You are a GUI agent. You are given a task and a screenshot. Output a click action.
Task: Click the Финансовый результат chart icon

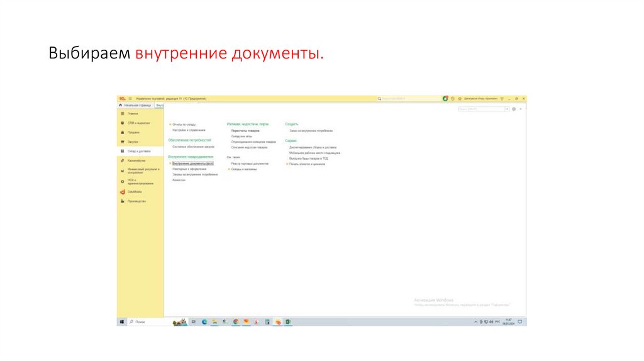tap(123, 171)
